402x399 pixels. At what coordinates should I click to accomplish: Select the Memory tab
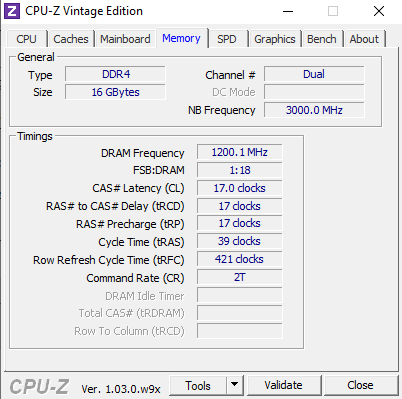point(181,38)
